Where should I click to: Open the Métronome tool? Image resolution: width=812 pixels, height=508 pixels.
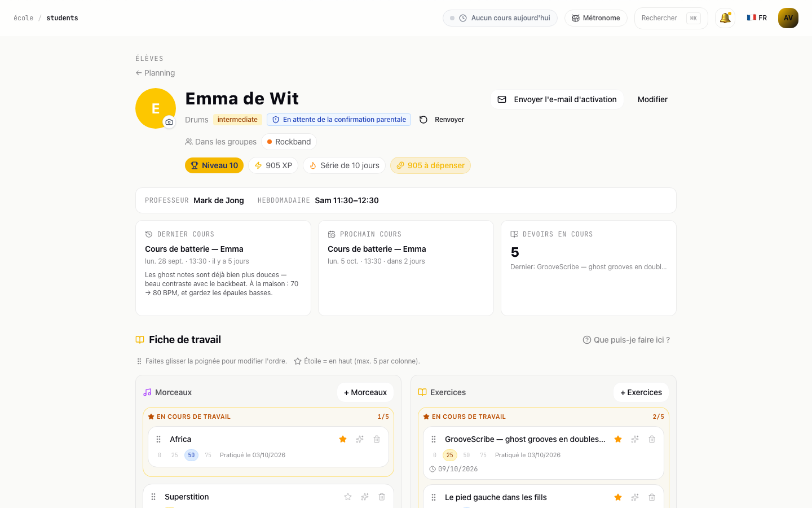tap(596, 18)
